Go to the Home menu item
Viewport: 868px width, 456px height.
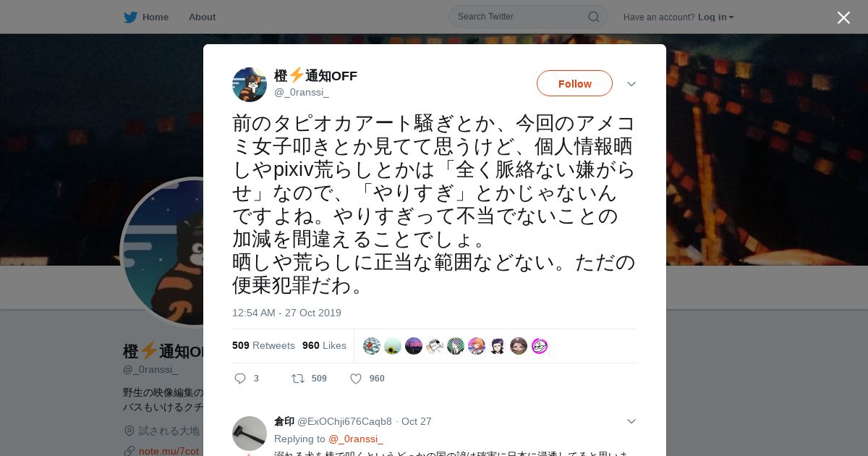146,17
